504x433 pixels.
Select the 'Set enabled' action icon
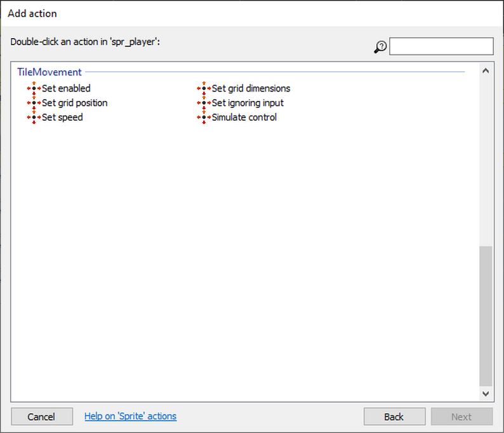[x=34, y=88]
